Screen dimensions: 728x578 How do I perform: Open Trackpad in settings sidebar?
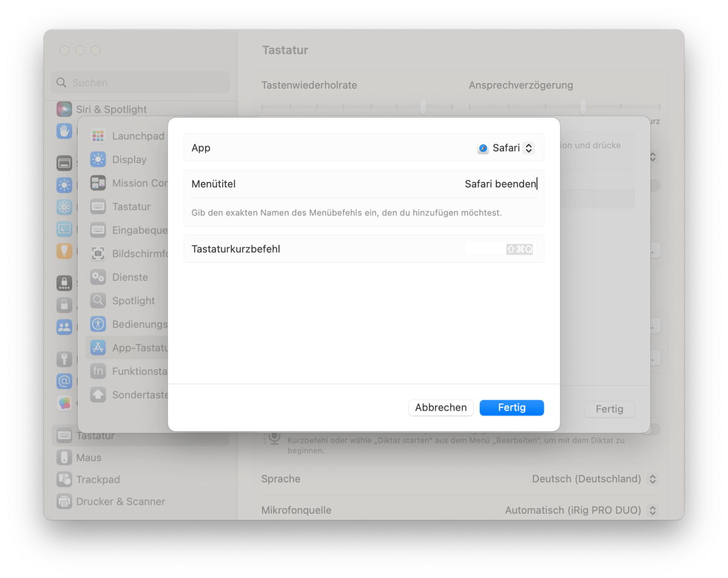click(98, 480)
